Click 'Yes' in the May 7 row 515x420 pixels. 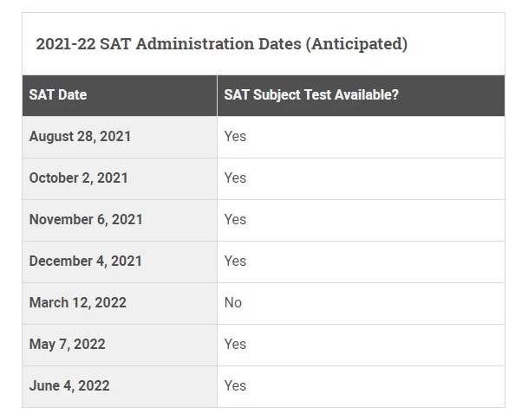tap(235, 344)
